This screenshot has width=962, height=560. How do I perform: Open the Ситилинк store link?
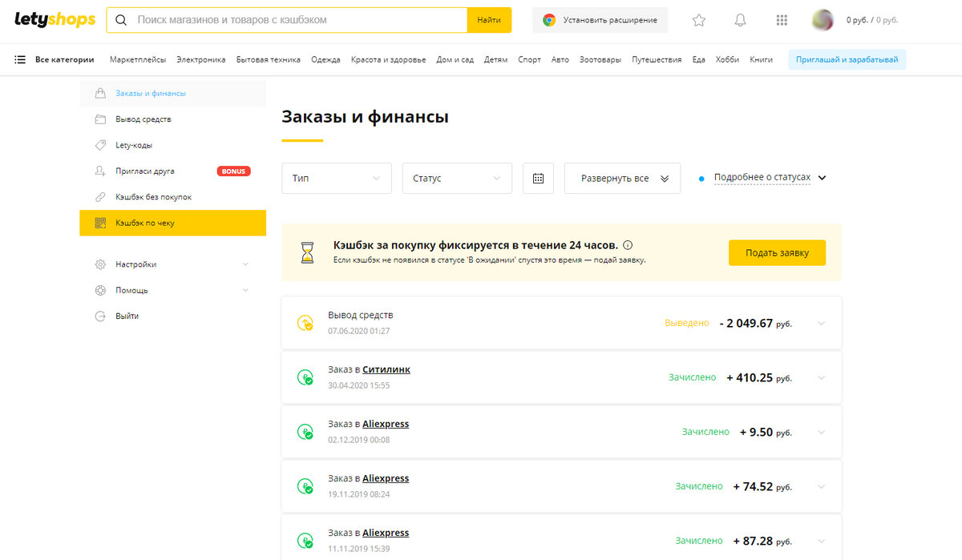point(386,369)
